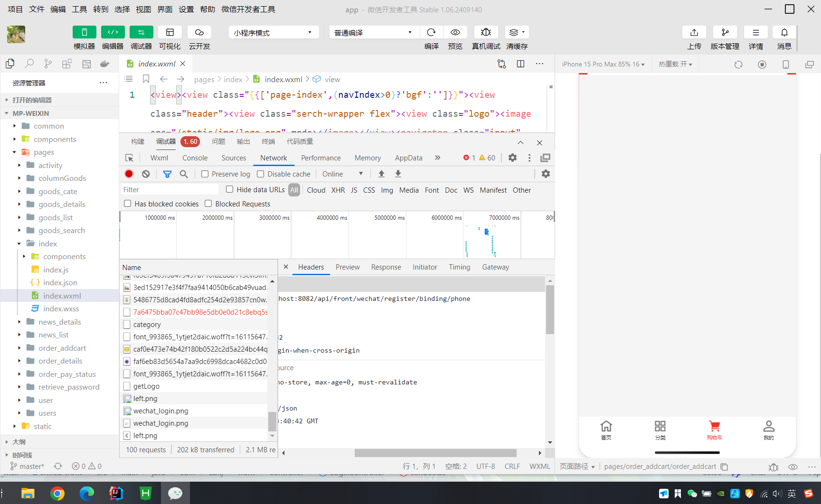Click the import HAR upload arrow icon
This screenshot has height=504, width=821.
pos(381,174)
